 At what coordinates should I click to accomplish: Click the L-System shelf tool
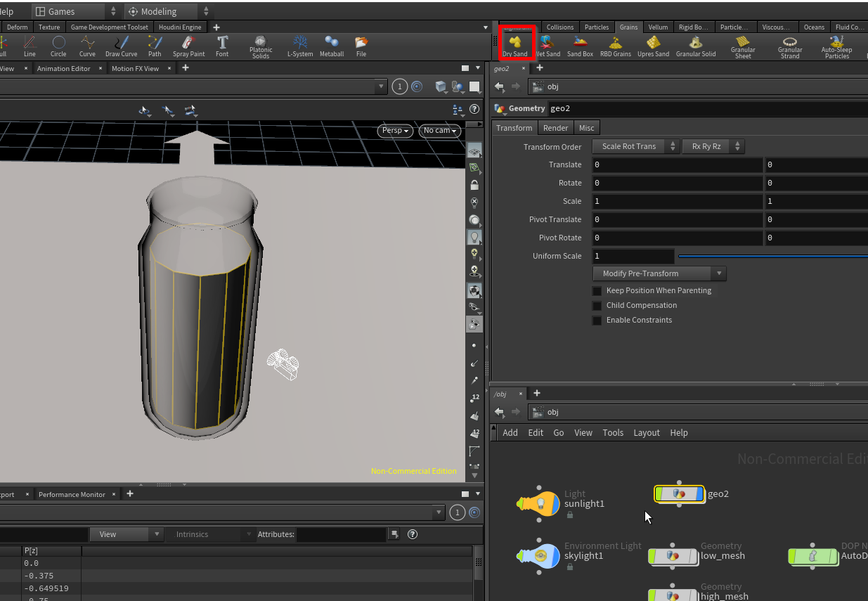(x=300, y=46)
